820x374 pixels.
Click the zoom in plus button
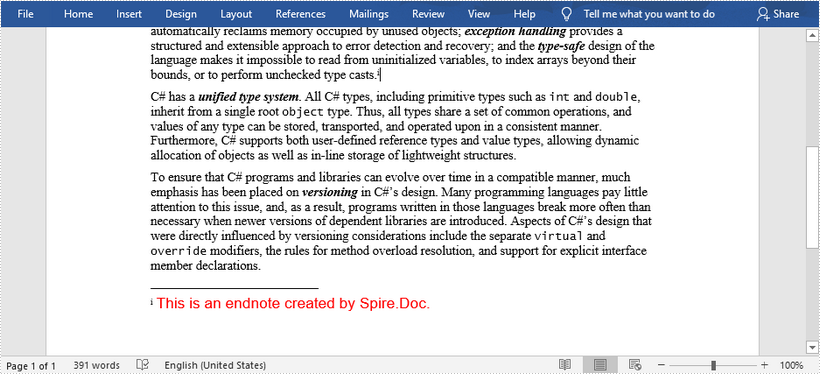click(765, 365)
